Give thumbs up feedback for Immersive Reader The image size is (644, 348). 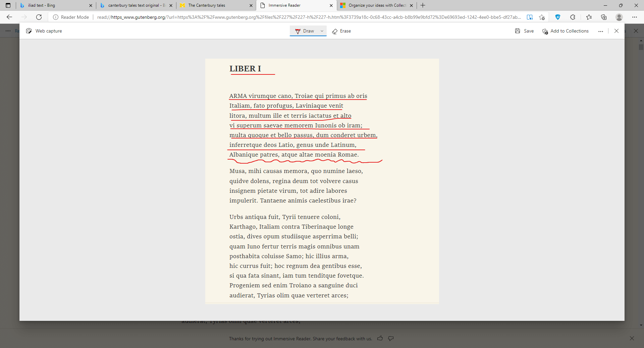pyautogui.click(x=380, y=338)
